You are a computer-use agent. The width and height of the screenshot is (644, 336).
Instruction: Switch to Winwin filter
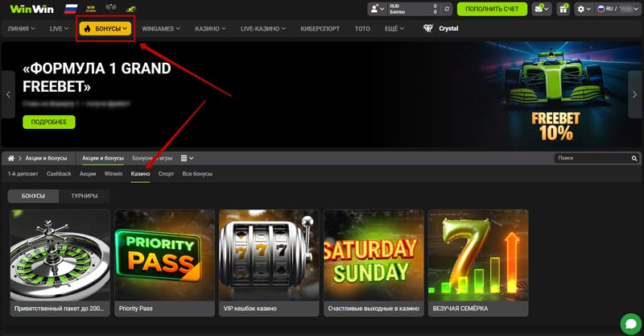[x=114, y=174]
